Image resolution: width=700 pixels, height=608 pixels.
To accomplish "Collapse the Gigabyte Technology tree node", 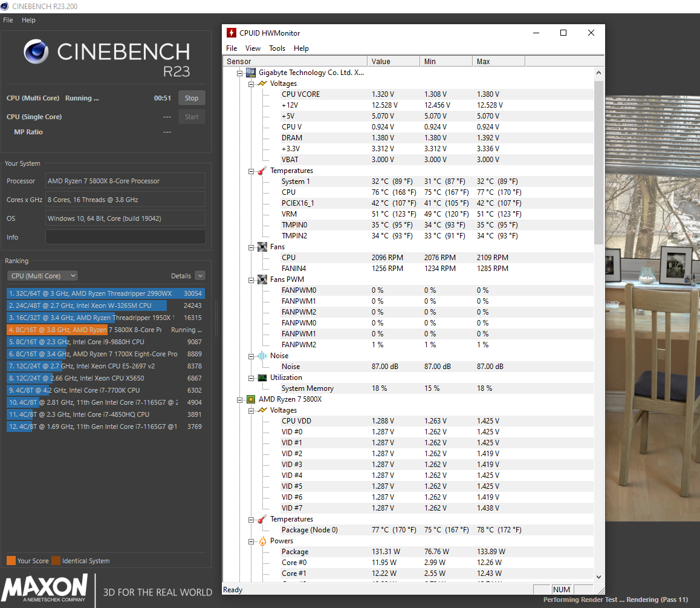I will coord(240,73).
